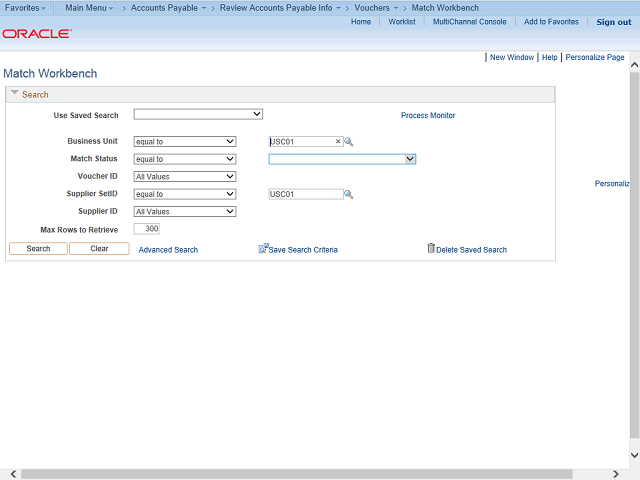Click the Max Rows to Retrieve field
Viewport: 640px width, 480px height.
[147, 229]
